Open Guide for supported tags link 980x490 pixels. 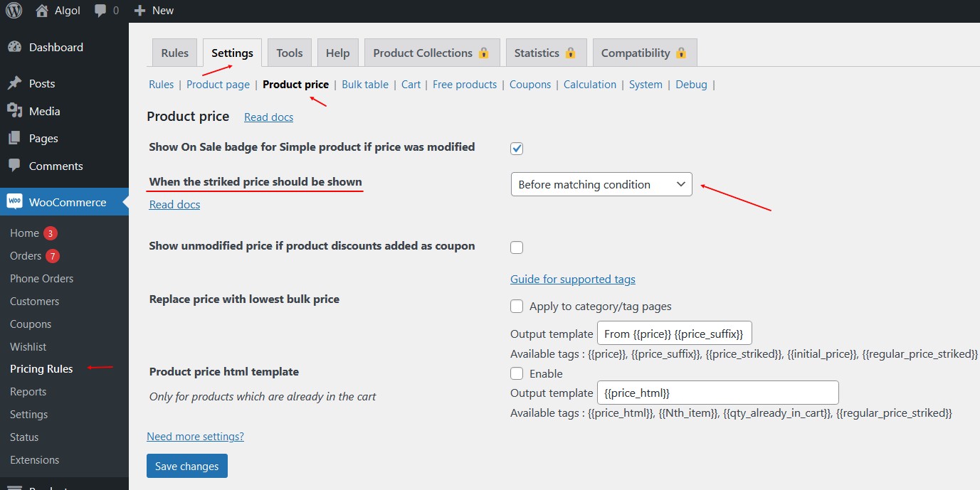pyautogui.click(x=573, y=279)
